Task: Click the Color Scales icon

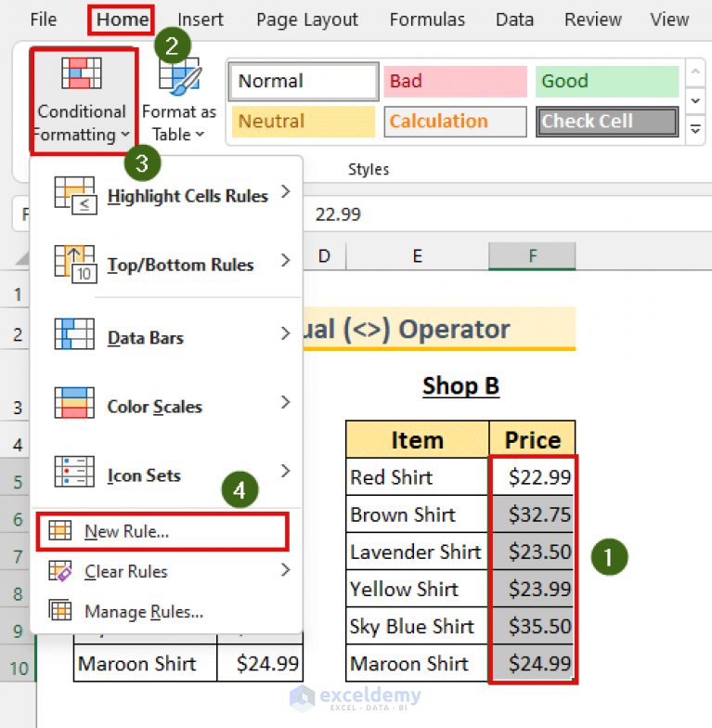Action: [75, 405]
